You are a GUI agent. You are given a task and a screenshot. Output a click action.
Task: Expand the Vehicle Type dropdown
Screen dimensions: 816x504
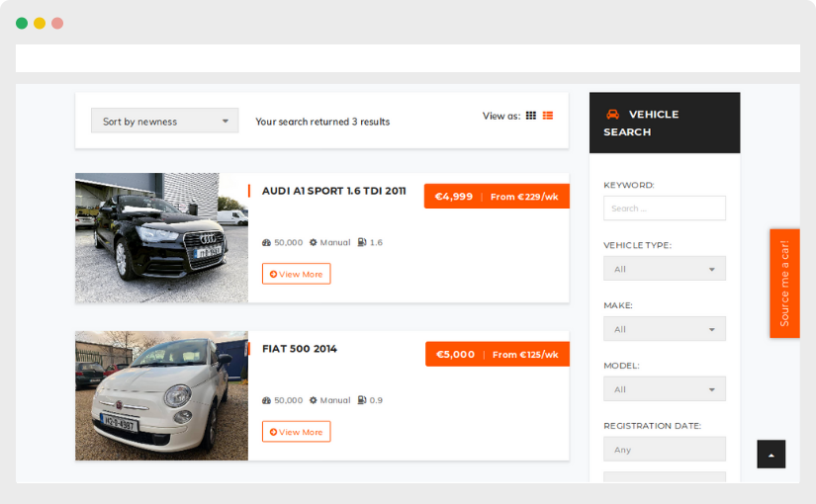tap(664, 269)
